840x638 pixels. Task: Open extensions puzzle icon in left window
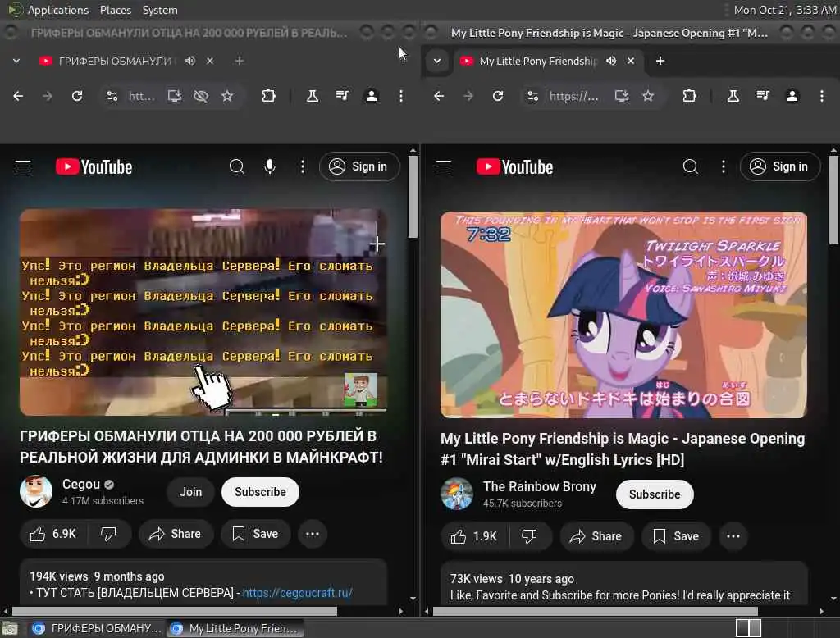pyautogui.click(x=268, y=96)
